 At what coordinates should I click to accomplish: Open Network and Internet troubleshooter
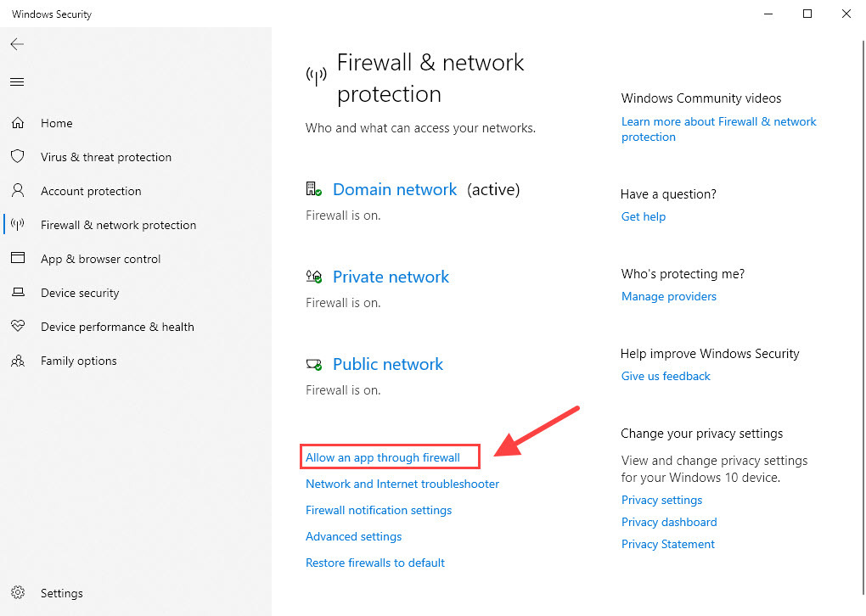402,484
